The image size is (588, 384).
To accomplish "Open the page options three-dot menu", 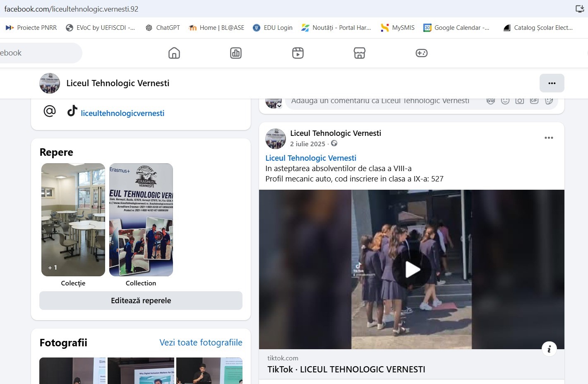I will (x=552, y=83).
